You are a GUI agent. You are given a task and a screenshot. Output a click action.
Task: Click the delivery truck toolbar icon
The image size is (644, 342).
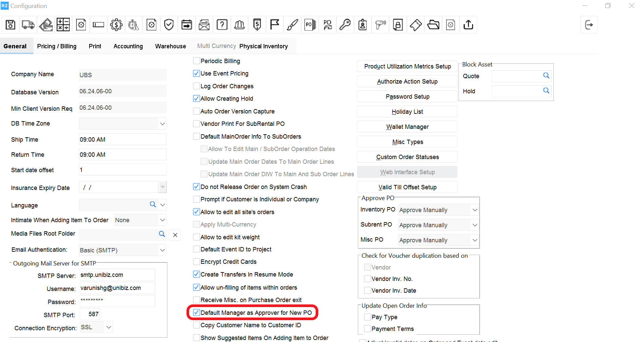click(28, 25)
